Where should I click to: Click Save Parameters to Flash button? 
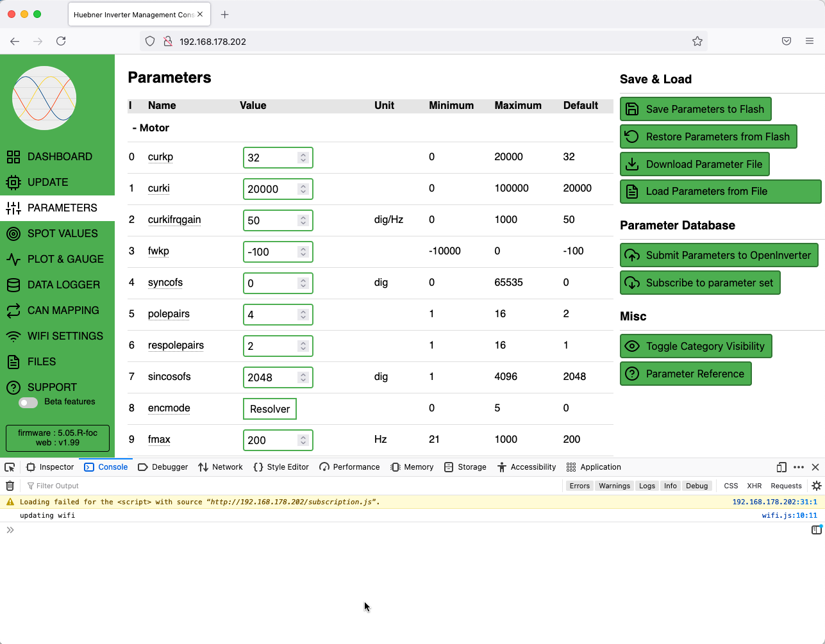pos(695,109)
